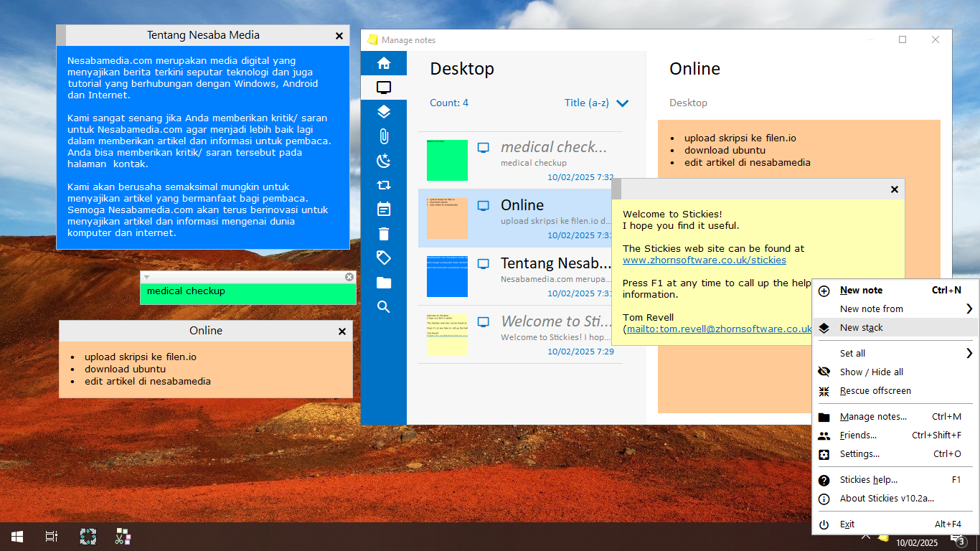Click the people icon beside Friends
980x551 pixels.
[824, 435]
